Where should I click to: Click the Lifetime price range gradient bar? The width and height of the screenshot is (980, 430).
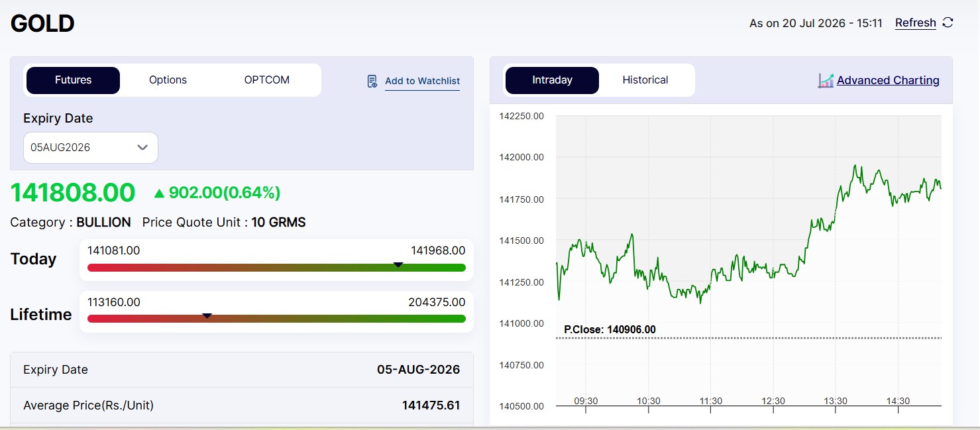pyautogui.click(x=276, y=319)
